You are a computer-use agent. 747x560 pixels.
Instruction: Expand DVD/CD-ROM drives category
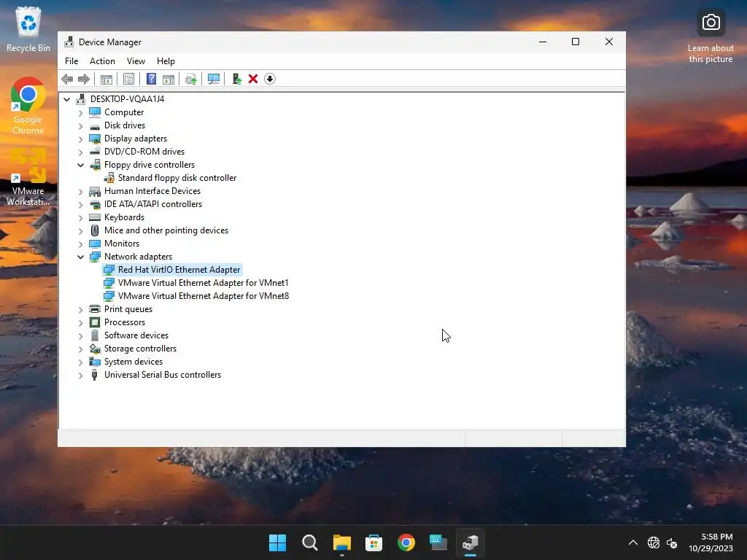click(x=80, y=152)
